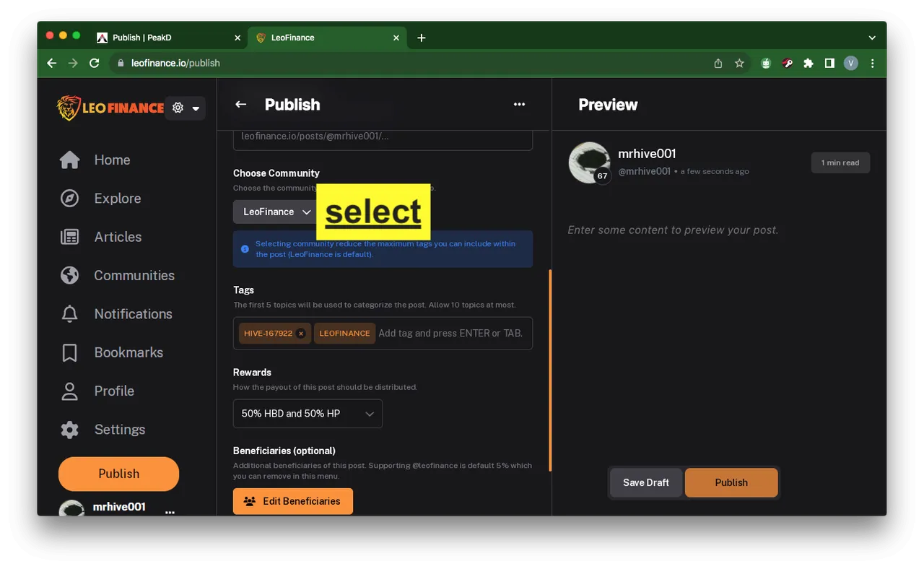The height and width of the screenshot is (569, 924).
Task: Click the LeoFinance lion logo
Action: pyautogui.click(x=110, y=108)
